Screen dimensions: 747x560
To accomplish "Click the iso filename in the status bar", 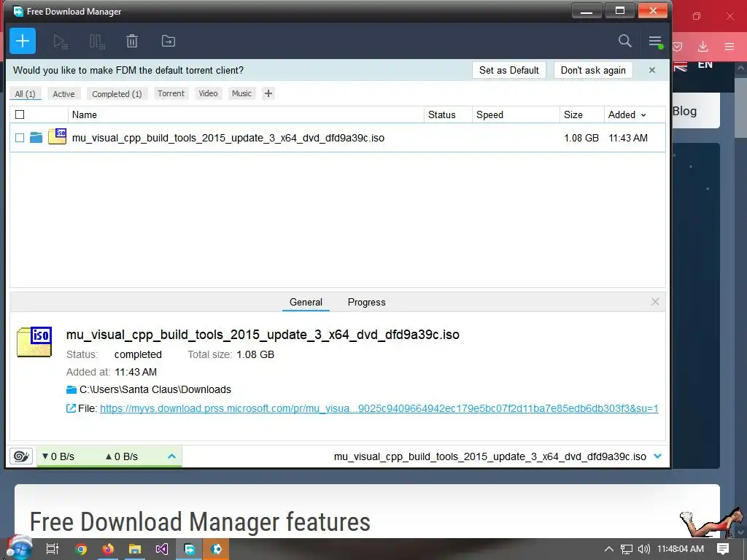I will [x=489, y=456].
